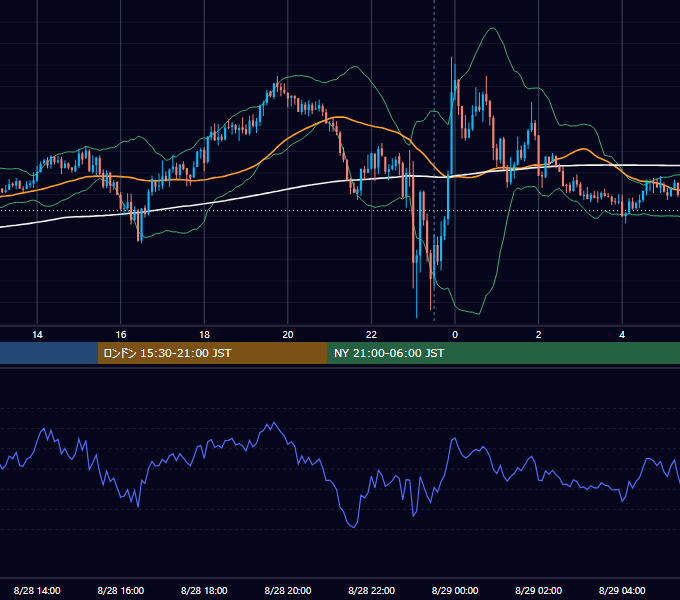The image size is (680, 600).
Task: Click the blue session bar before London
Action: [49, 353]
